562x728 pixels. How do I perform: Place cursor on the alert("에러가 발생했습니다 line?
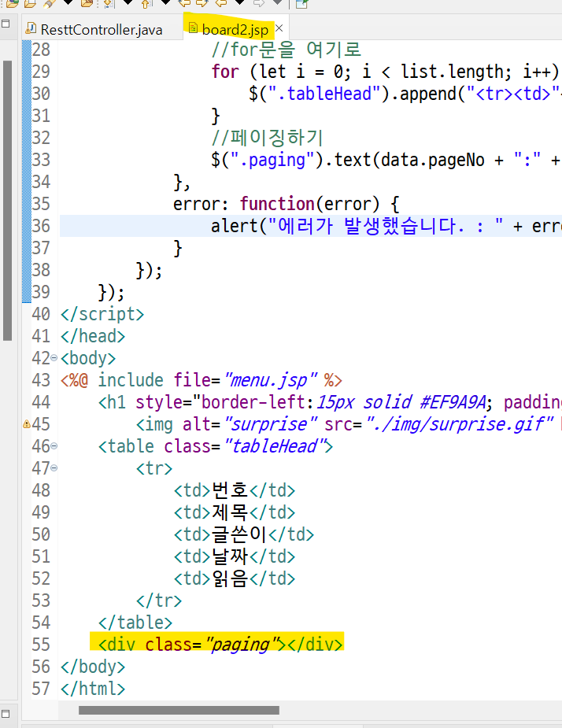[386, 226]
